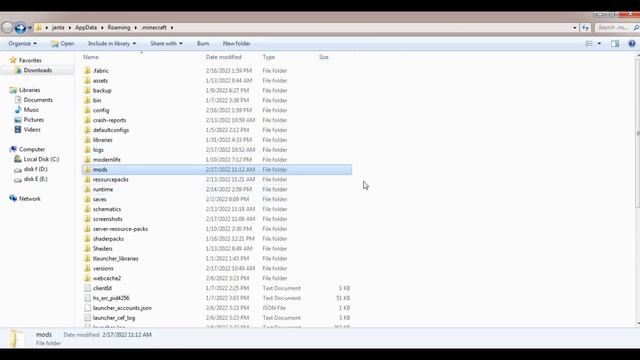Select the resourcepacks folder icon

click(87, 179)
